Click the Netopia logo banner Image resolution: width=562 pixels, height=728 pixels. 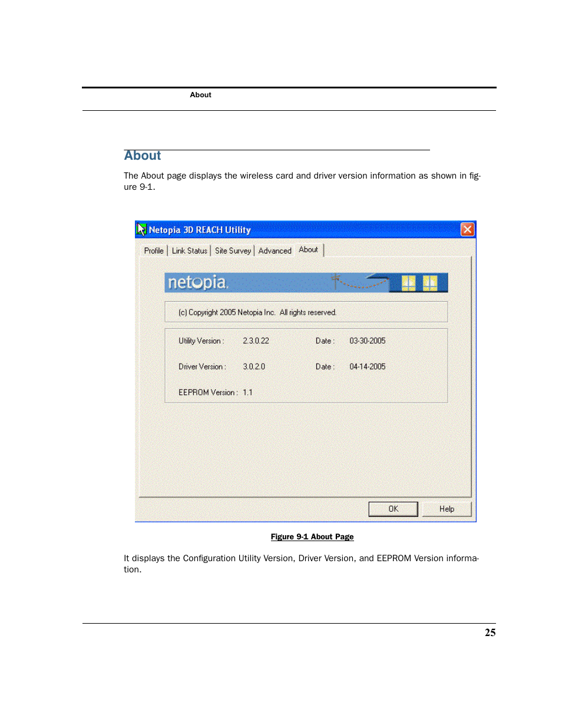click(306, 283)
